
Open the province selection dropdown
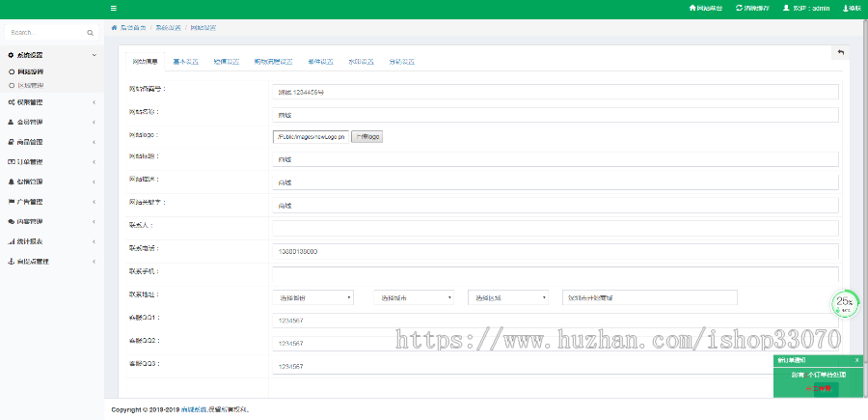(x=312, y=297)
